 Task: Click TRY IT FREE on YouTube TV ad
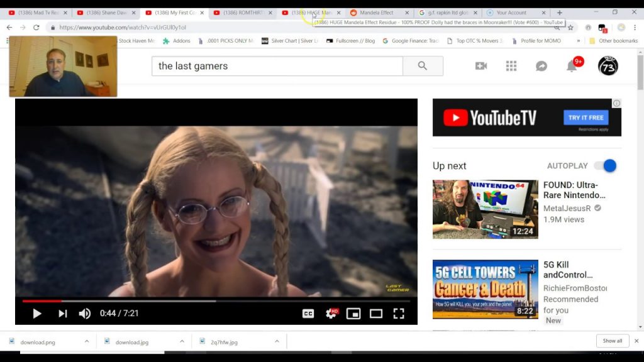[x=586, y=118]
